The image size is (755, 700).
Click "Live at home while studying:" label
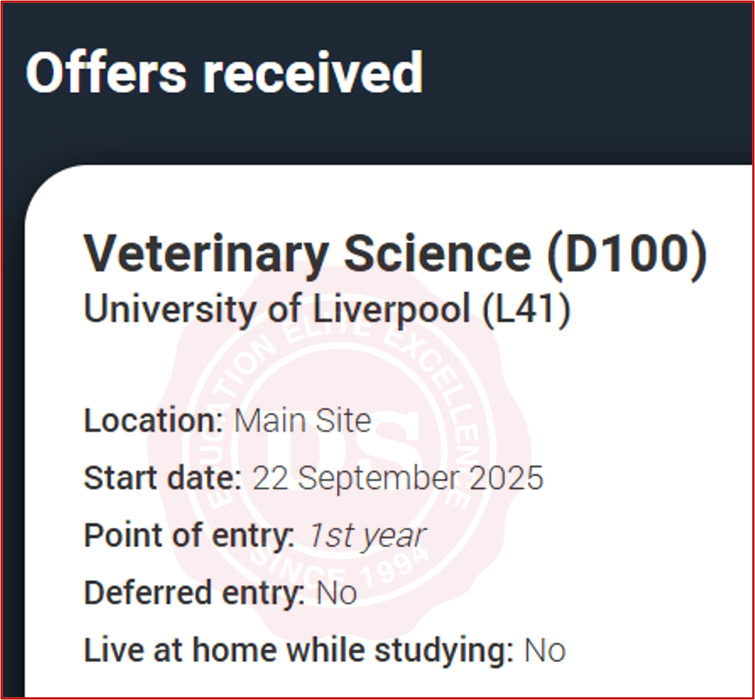(x=298, y=650)
